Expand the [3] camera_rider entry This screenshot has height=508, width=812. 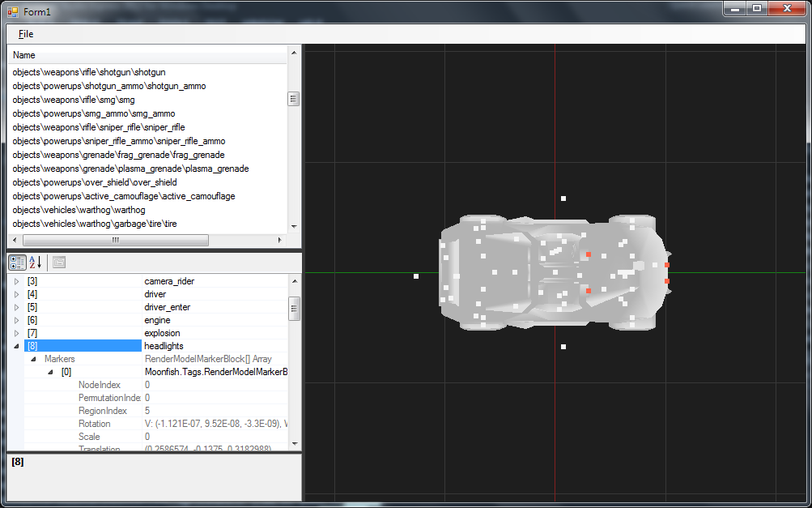(16, 281)
